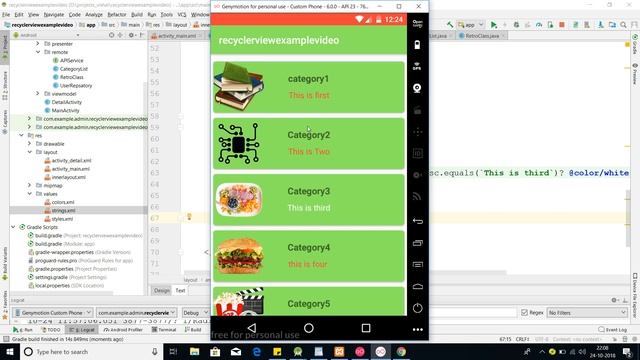Click the build hammer icon
The width and height of the screenshot is (640, 360).
pyautogui.click(x=449, y=25)
